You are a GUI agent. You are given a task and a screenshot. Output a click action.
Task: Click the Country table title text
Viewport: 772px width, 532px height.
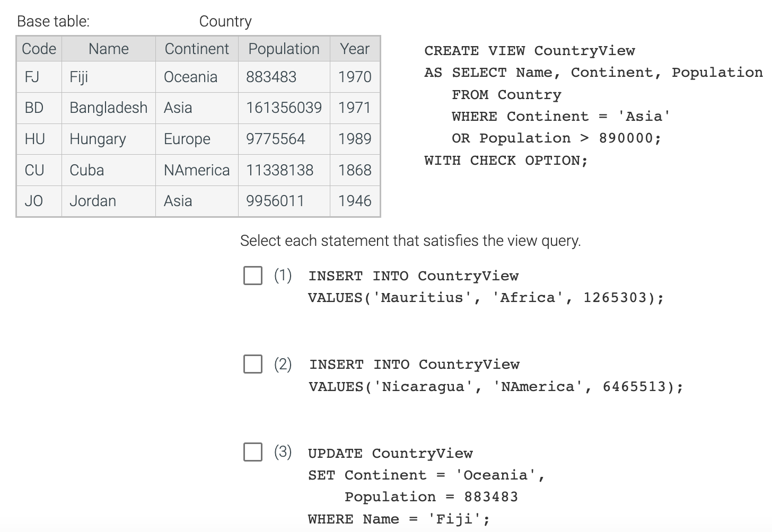coord(226,22)
